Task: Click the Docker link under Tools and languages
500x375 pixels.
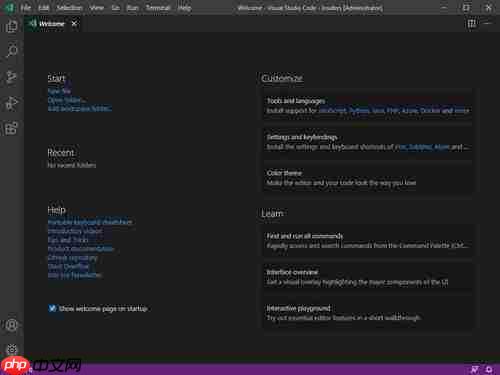Action: [431, 111]
